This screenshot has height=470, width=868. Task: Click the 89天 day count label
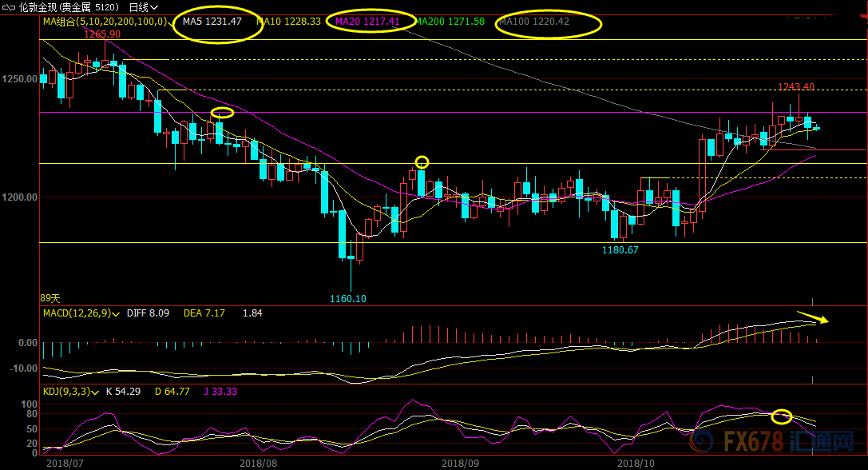click(x=50, y=298)
